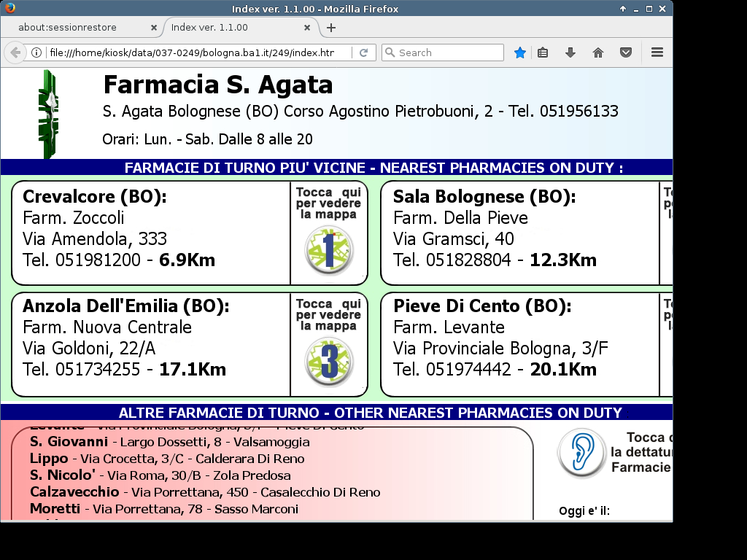Click the green pharmacy cross logo
The width and height of the screenshot is (747, 560).
tap(49, 114)
